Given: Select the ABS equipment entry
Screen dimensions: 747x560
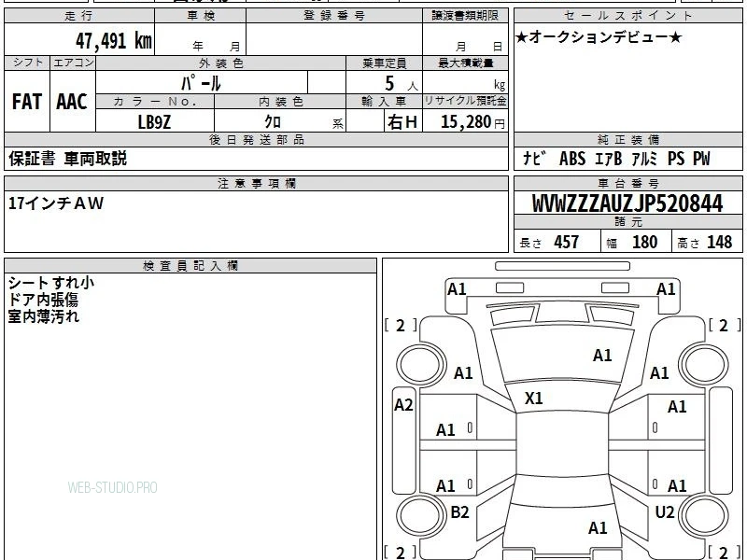Looking at the screenshot, I should [572, 159].
